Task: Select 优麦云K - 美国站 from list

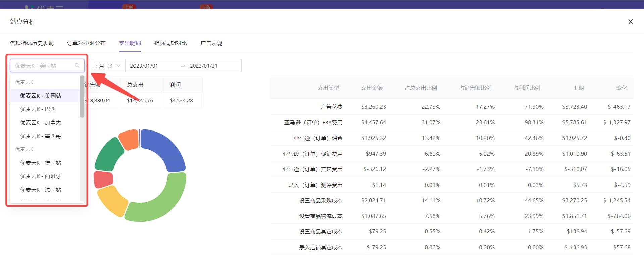Action: [x=45, y=96]
